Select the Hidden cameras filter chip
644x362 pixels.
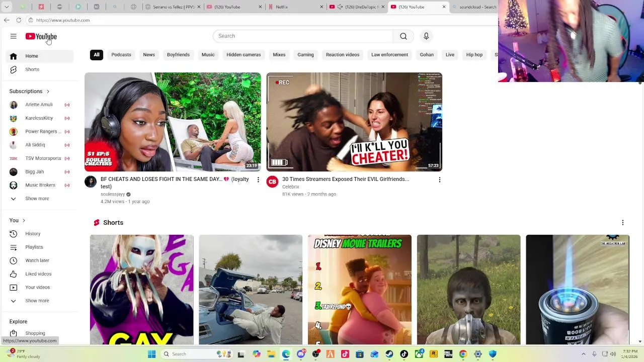[x=244, y=55]
